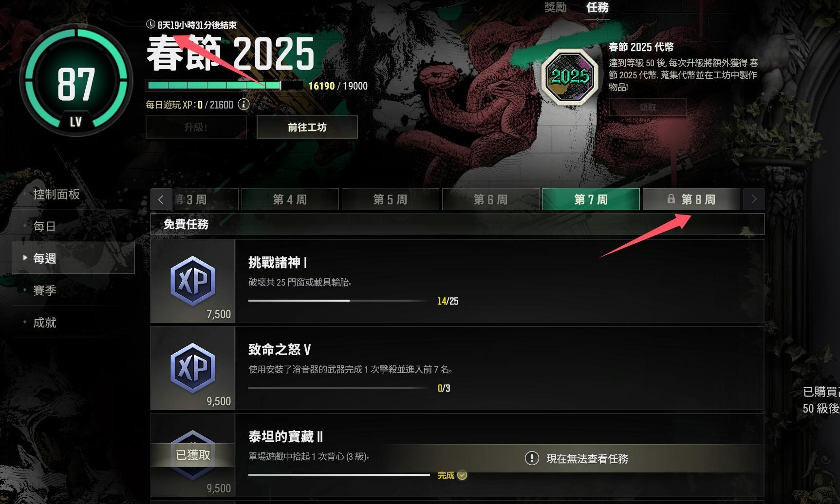Click the XP badge for 致命之怒 V

pyautogui.click(x=193, y=368)
